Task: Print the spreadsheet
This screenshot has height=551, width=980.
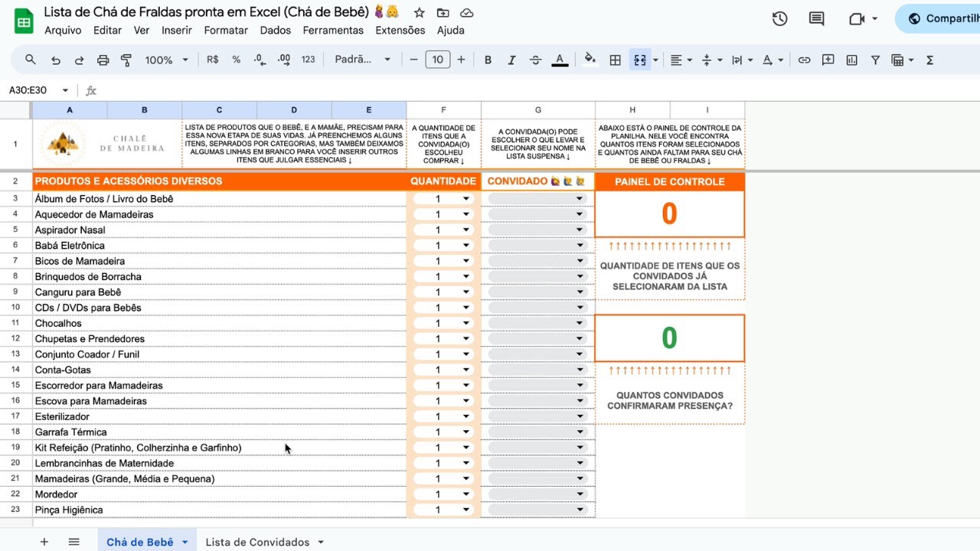Action: click(103, 60)
